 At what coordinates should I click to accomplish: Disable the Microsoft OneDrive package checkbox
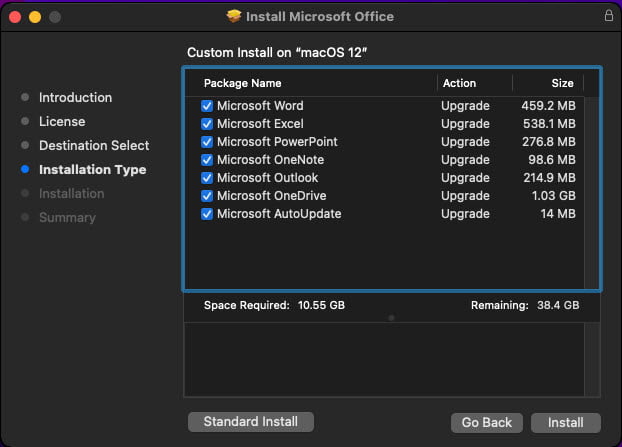pyautogui.click(x=207, y=196)
